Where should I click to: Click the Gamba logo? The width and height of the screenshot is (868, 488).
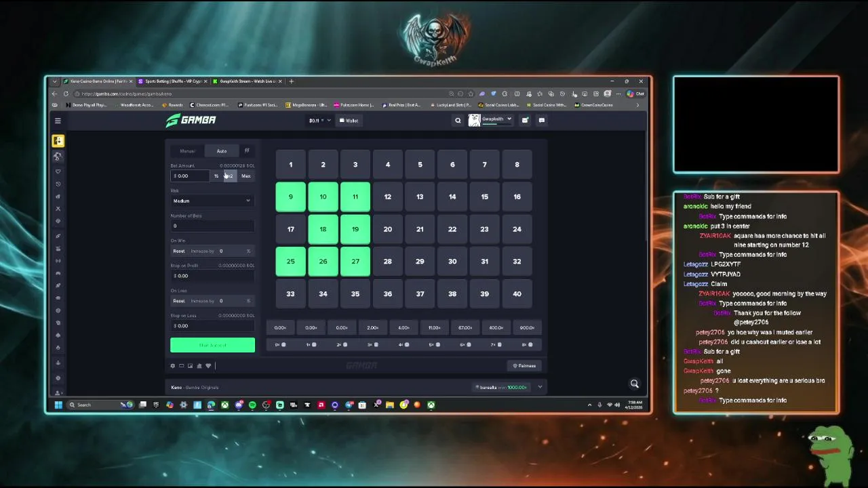pyautogui.click(x=191, y=120)
